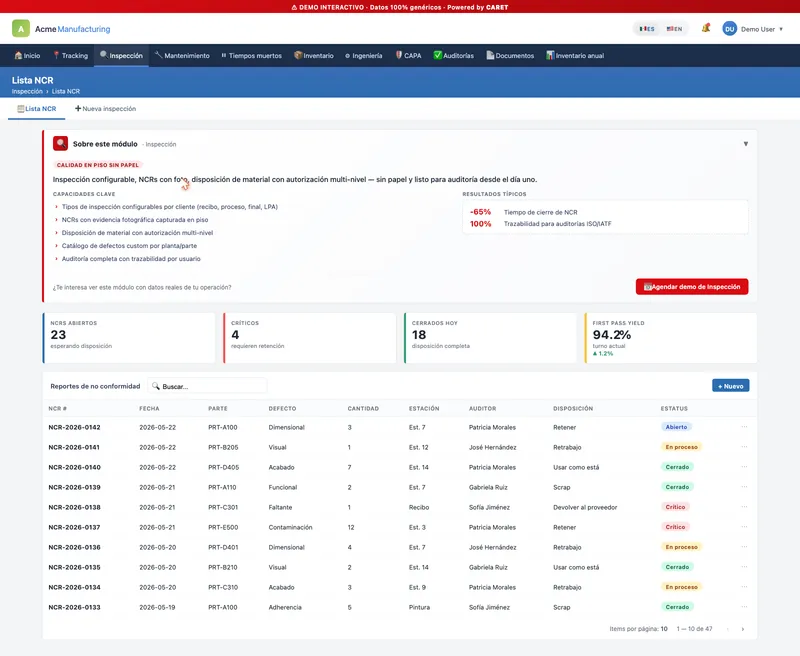This screenshot has width=800, height=656.
Task: Click Crítico badge of NCR-2026-0138
Action: (675, 507)
